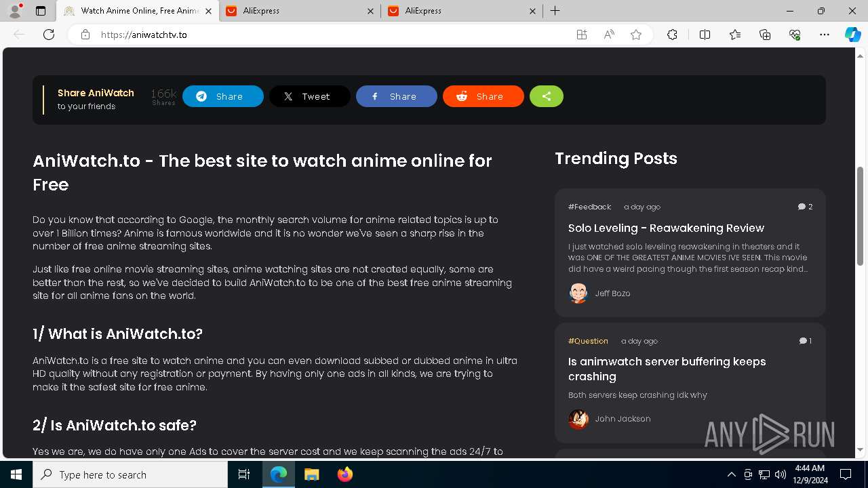Tweet AniWatch on X
Screen dimensions: 868x488
point(310,96)
